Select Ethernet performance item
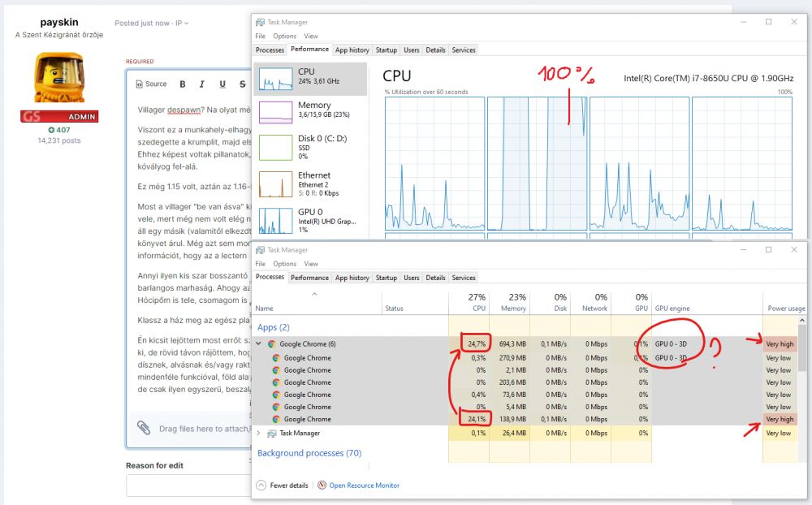 click(311, 183)
